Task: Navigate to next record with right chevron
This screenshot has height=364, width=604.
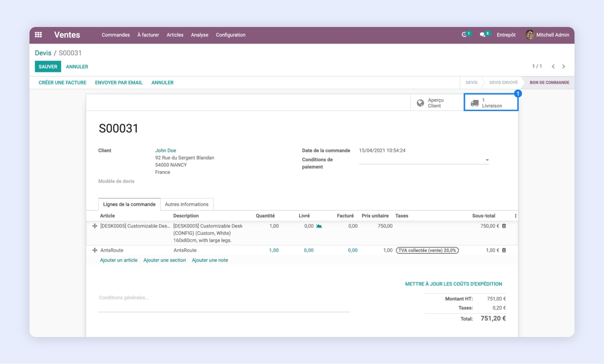Action: point(564,66)
